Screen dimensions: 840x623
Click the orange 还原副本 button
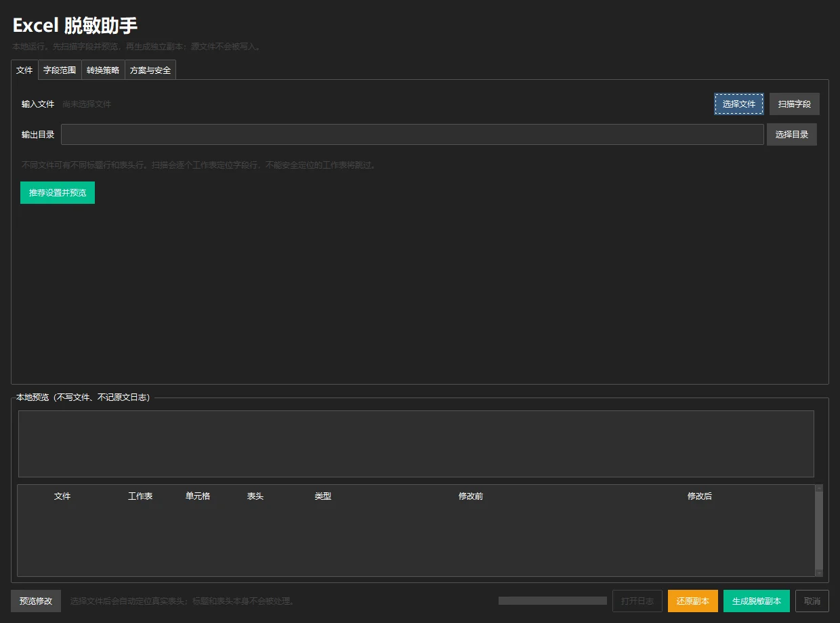tap(693, 601)
